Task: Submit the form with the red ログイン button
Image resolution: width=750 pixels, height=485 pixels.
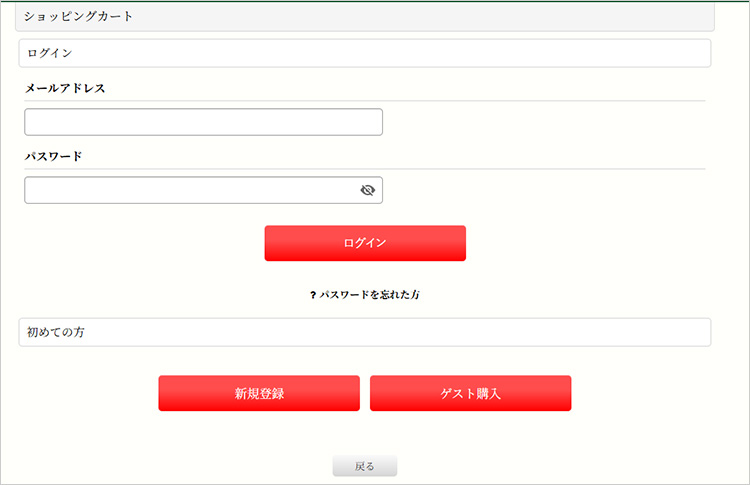Action: (x=365, y=243)
